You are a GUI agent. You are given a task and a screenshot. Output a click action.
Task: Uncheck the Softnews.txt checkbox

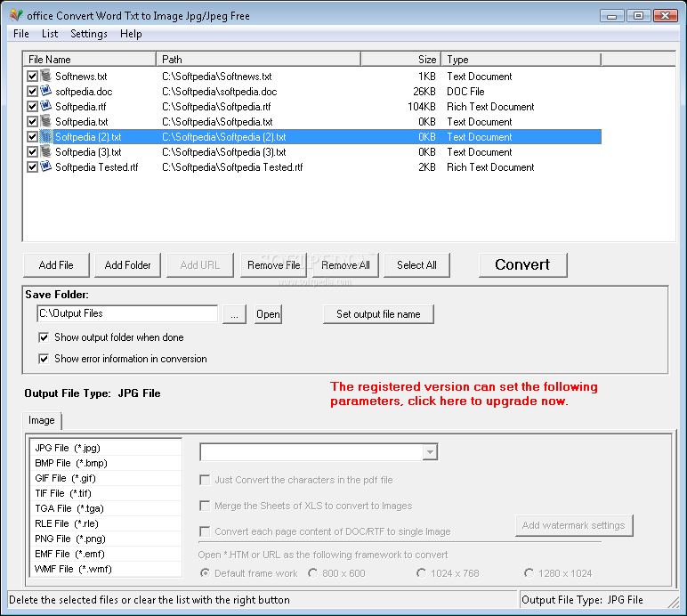coord(32,77)
